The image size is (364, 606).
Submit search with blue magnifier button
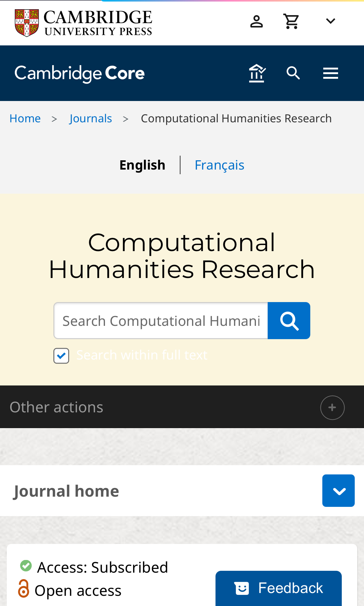289,321
